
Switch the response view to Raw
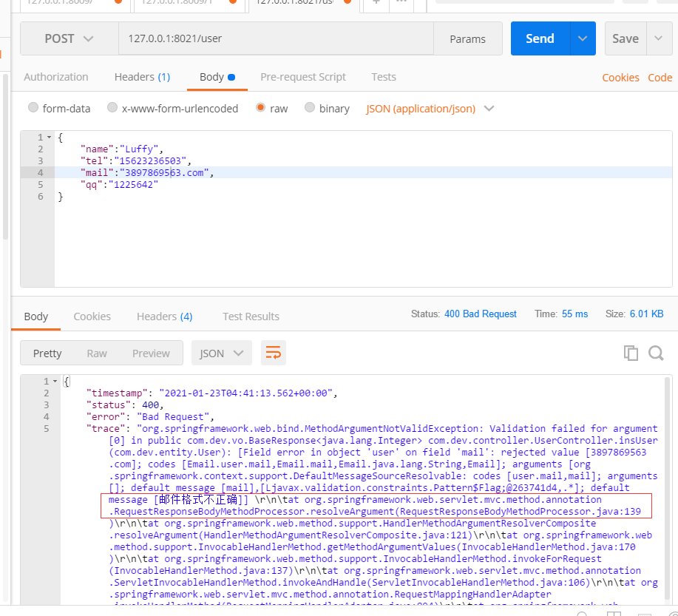point(97,353)
